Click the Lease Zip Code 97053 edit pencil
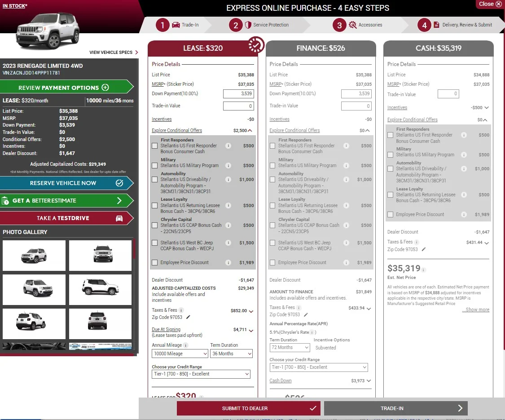505x420 pixels. (189, 317)
